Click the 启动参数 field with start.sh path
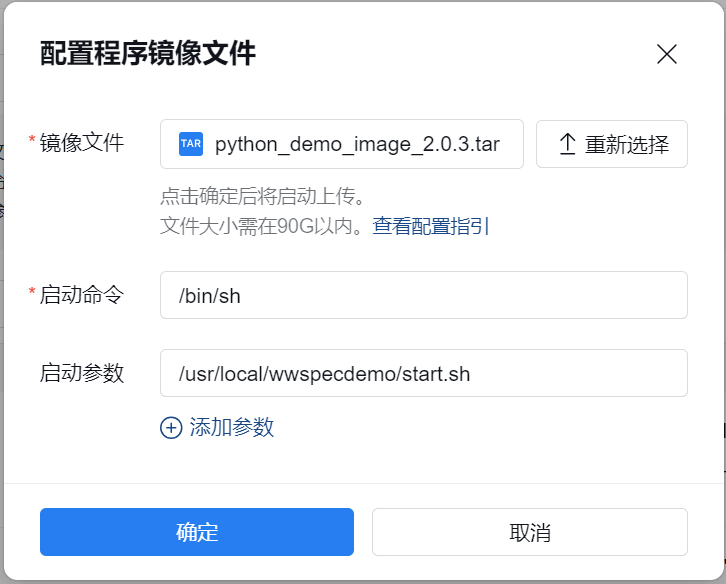The width and height of the screenshot is (726, 584). click(423, 373)
